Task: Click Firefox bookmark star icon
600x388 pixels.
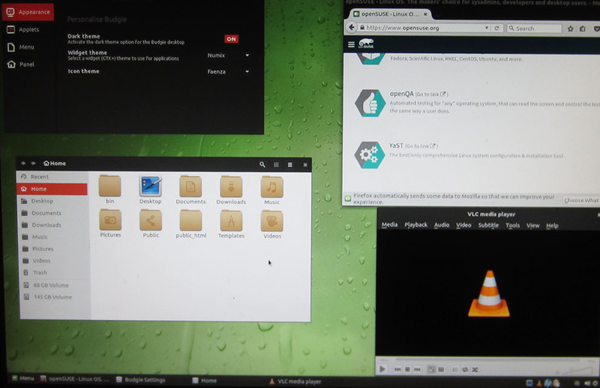Action: click(x=570, y=29)
